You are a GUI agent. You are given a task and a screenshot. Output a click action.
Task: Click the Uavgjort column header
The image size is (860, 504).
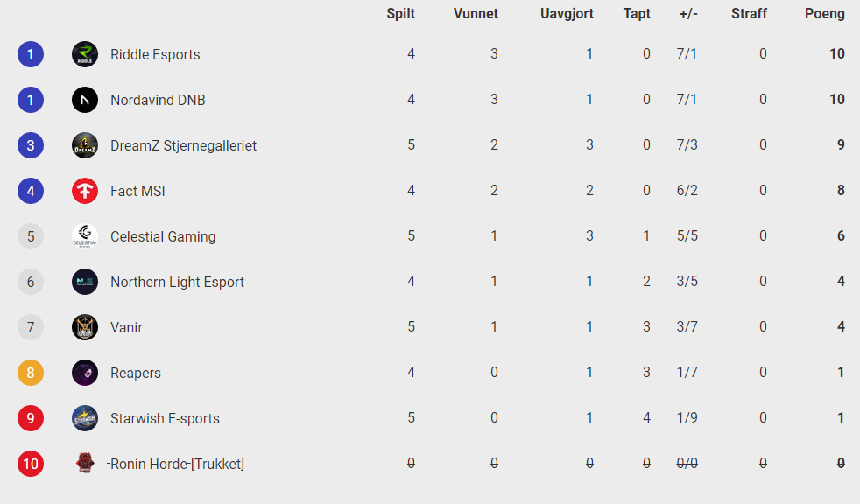click(567, 14)
